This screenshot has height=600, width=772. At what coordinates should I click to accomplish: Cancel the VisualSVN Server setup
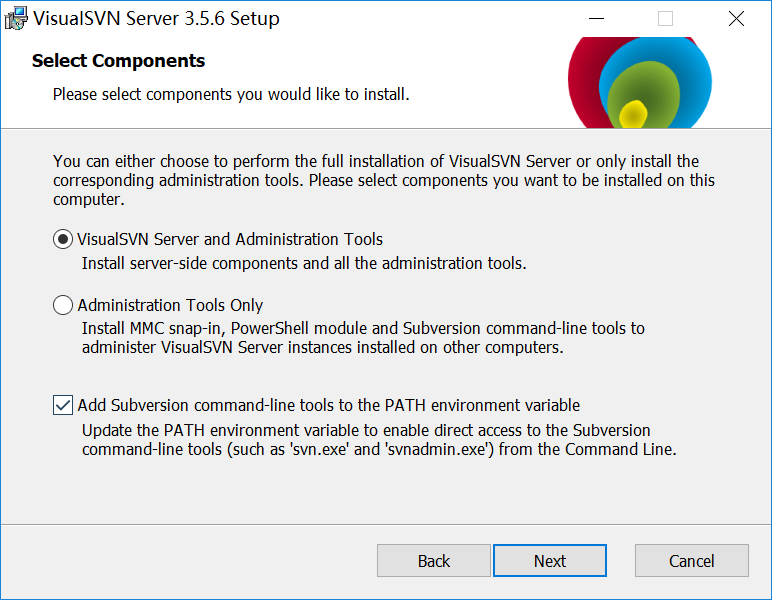click(x=691, y=561)
